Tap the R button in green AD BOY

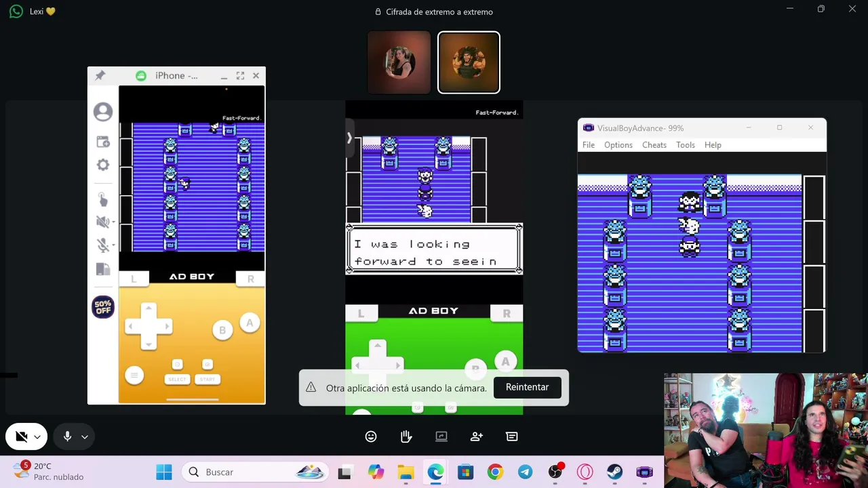pos(507,313)
